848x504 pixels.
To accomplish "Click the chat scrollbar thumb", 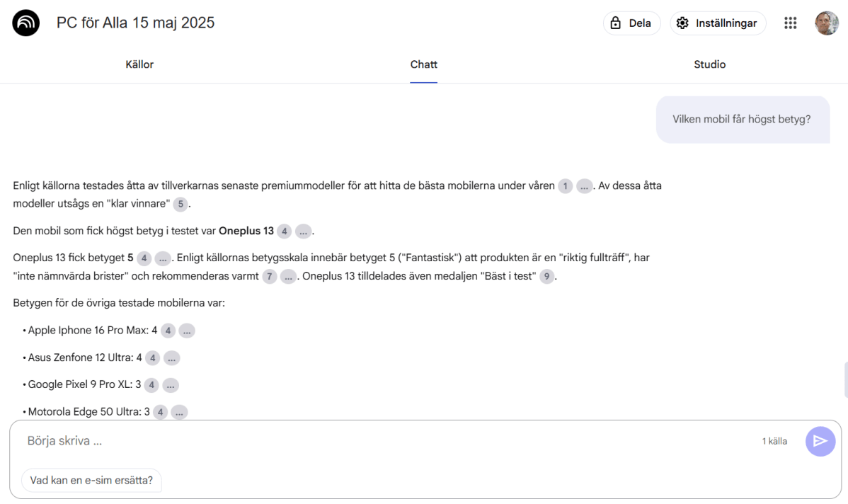I will point(845,379).
